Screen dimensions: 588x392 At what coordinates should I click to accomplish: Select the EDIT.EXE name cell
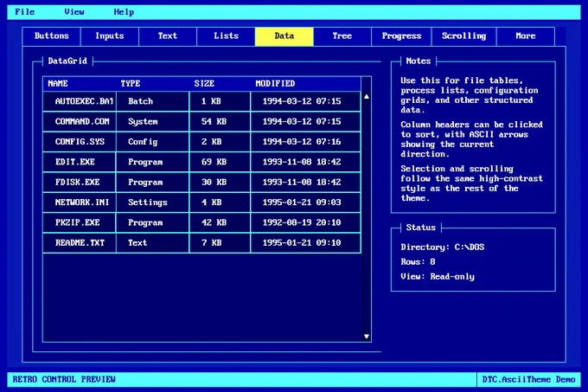tap(80, 162)
